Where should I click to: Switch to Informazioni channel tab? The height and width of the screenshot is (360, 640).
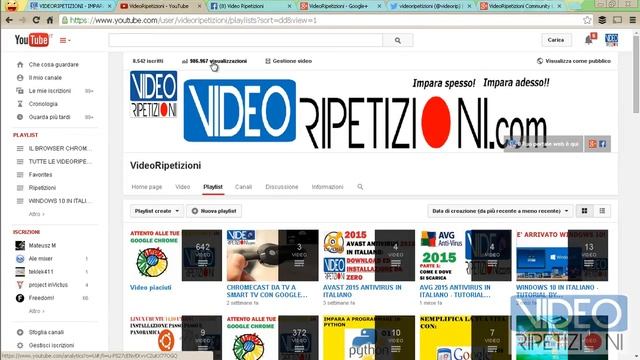327,187
